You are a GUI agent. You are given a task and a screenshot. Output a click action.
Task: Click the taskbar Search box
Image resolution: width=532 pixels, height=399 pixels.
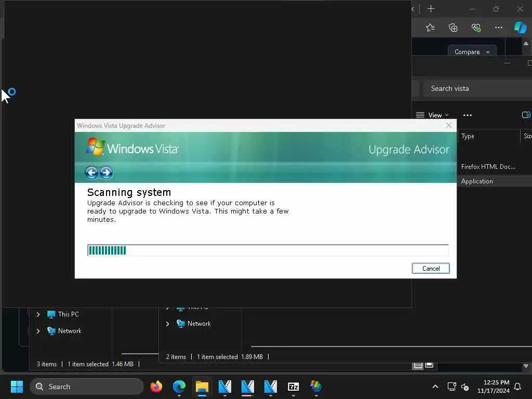(x=87, y=387)
